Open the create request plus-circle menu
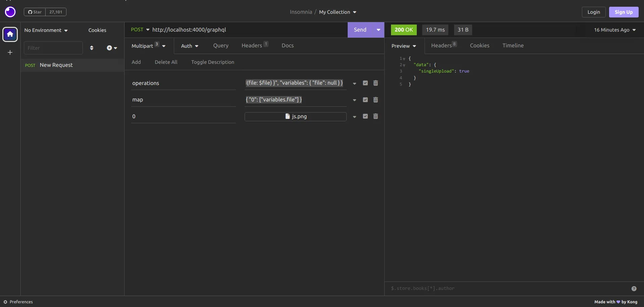 [111, 48]
